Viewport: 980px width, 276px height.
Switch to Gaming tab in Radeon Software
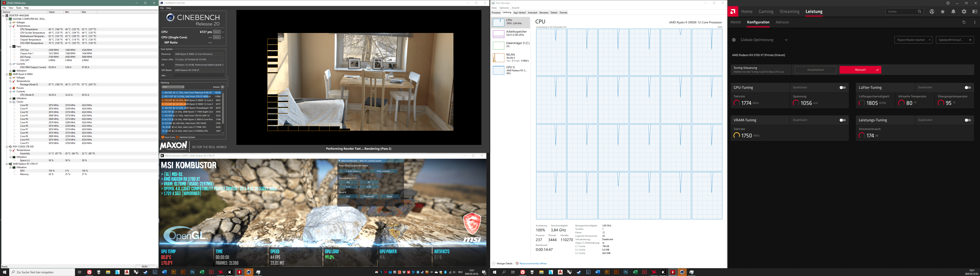[766, 11]
